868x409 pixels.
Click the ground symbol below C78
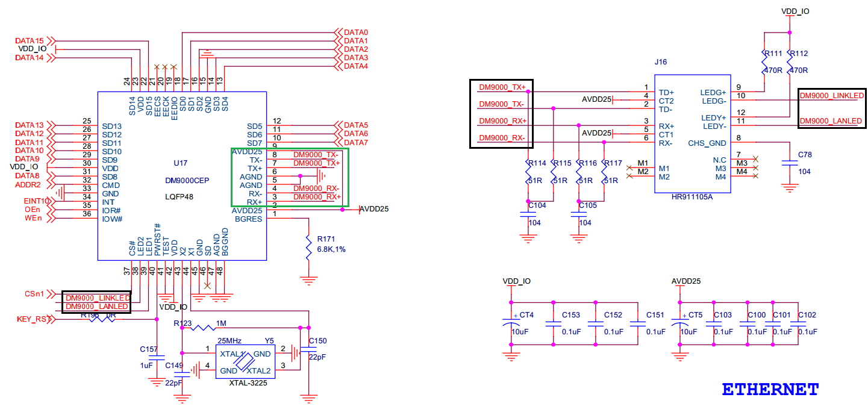coord(788,189)
